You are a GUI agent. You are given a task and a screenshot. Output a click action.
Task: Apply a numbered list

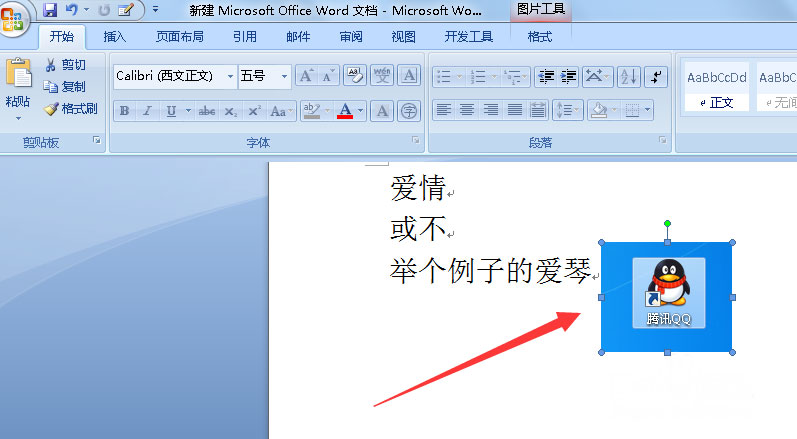pyautogui.click(x=478, y=77)
